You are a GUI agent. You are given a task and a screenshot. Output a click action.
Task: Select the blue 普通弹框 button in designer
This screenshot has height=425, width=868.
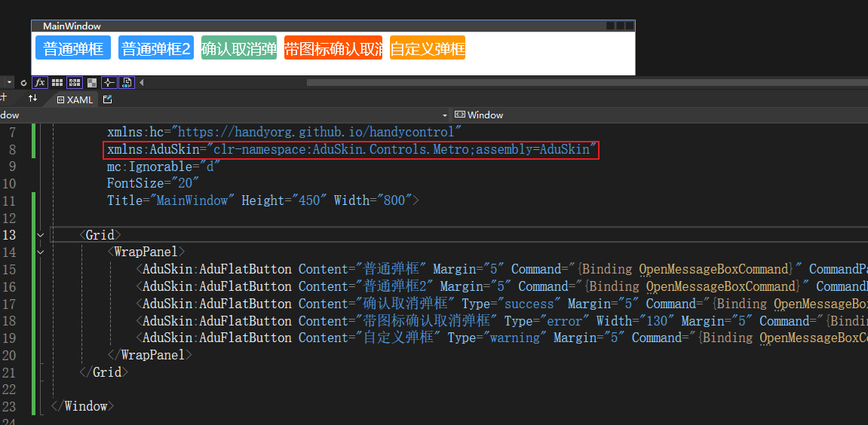73,47
